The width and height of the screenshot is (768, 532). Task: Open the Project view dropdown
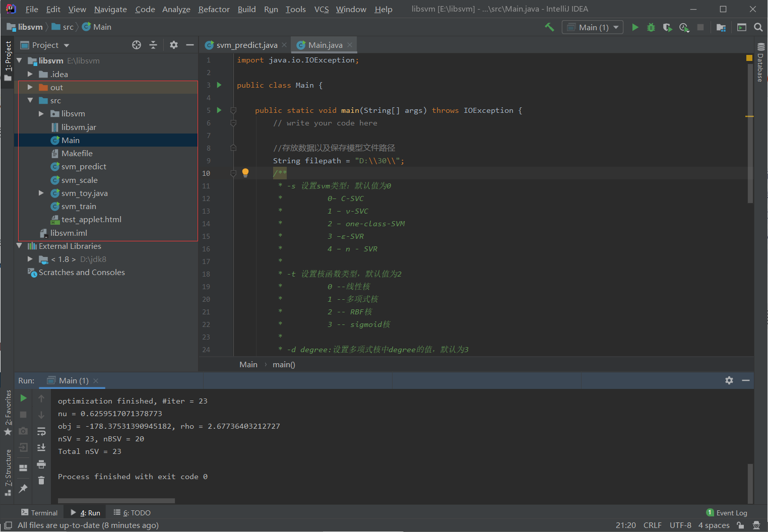(x=45, y=45)
